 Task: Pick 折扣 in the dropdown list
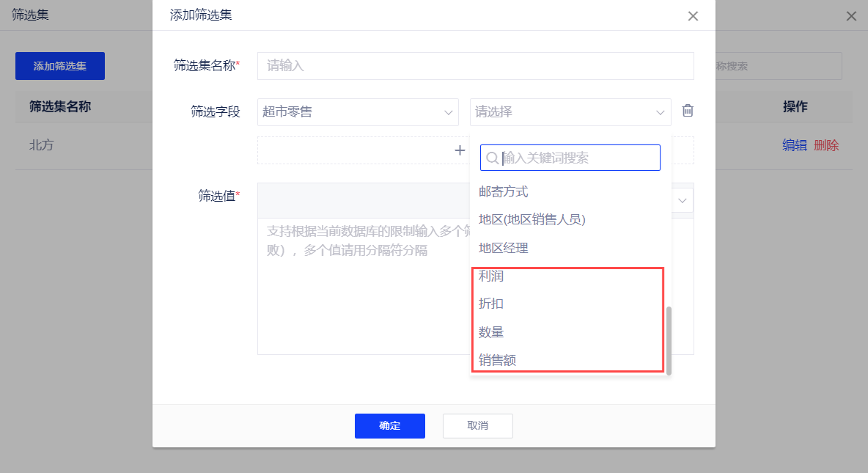(491, 304)
